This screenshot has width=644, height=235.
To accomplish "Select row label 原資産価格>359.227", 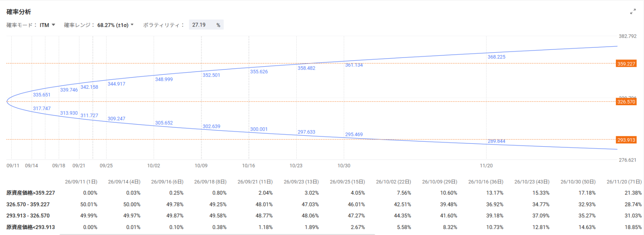I will coord(31,193).
